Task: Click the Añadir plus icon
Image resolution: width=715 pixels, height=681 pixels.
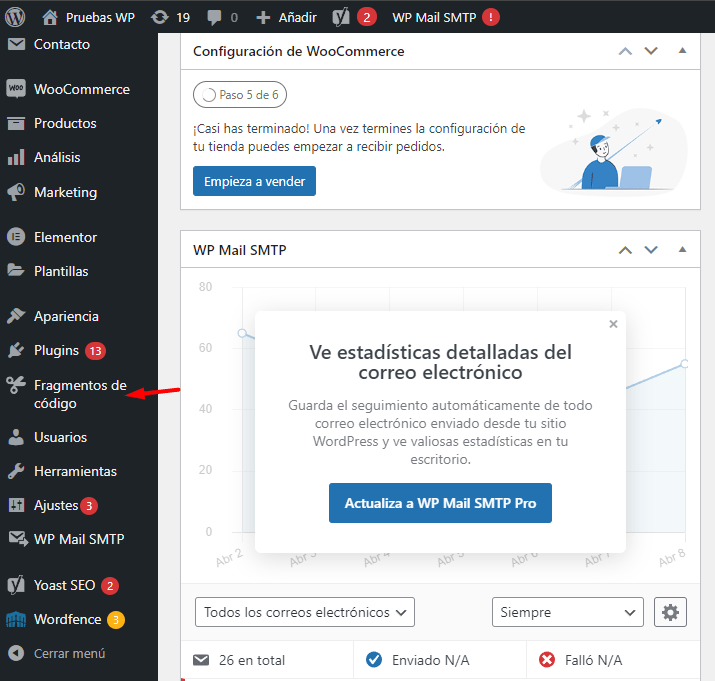Action: [263, 17]
